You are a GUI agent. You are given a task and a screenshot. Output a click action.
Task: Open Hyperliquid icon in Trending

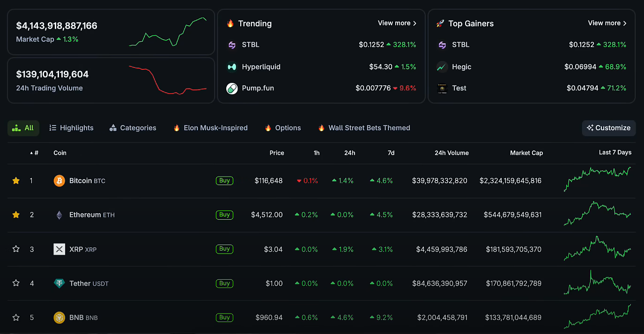point(232,67)
